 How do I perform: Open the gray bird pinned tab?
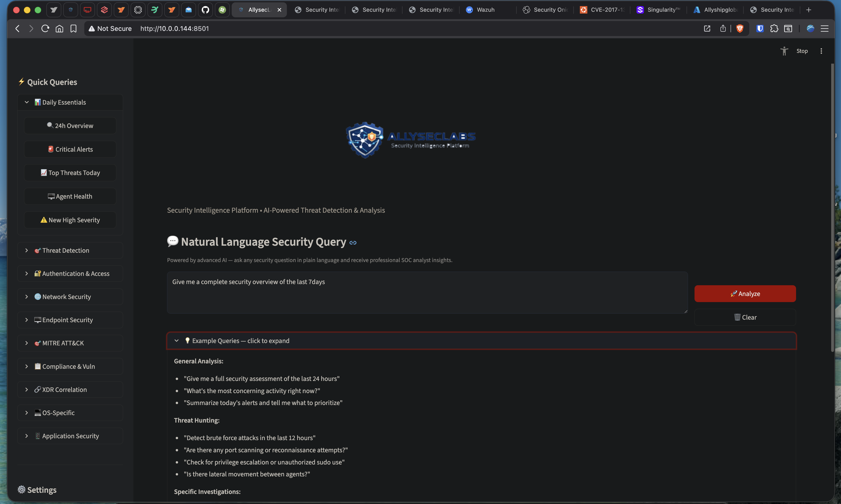[x=54, y=10]
